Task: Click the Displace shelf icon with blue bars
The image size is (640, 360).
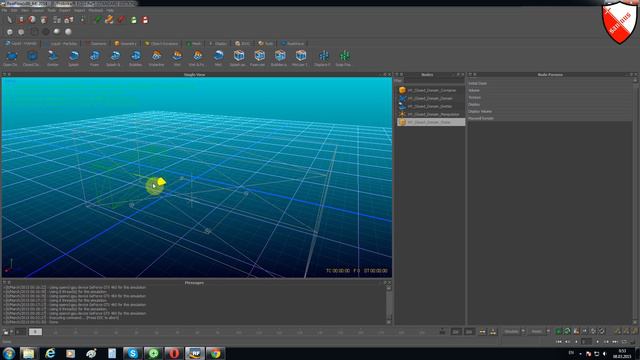Action: 323,58
